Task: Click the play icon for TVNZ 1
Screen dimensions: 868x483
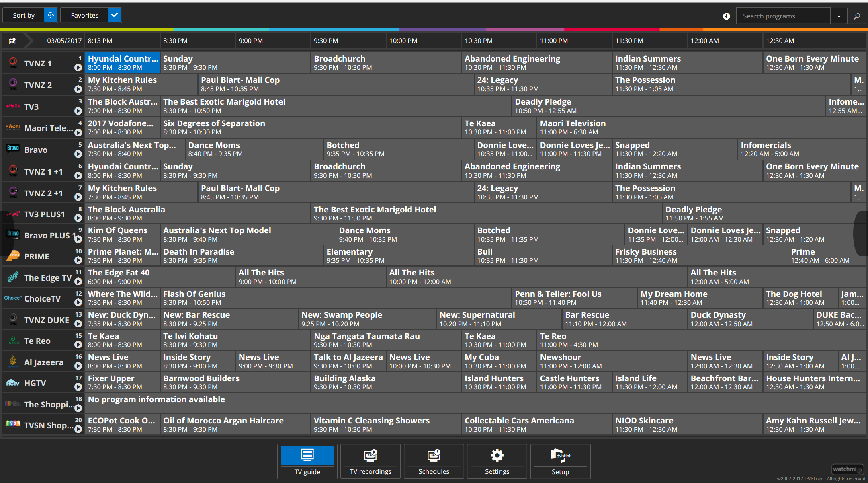Action: pos(78,68)
